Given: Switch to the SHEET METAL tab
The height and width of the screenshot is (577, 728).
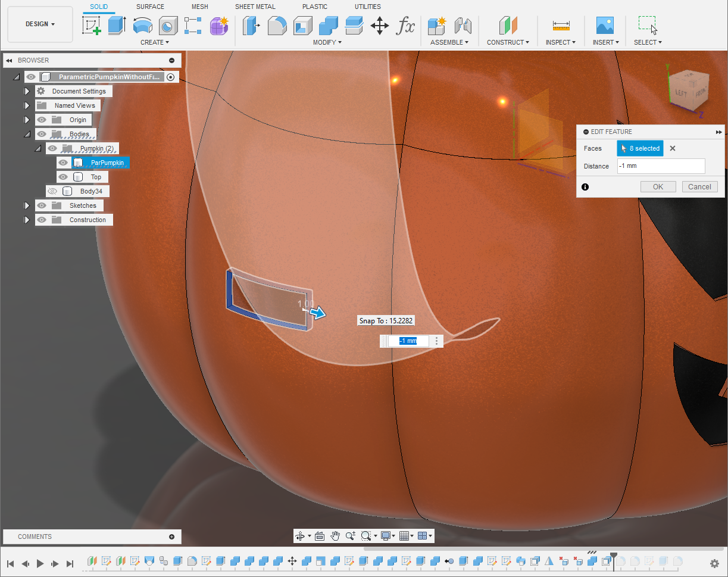Looking at the screenshot, I should (x=255, y=7).
